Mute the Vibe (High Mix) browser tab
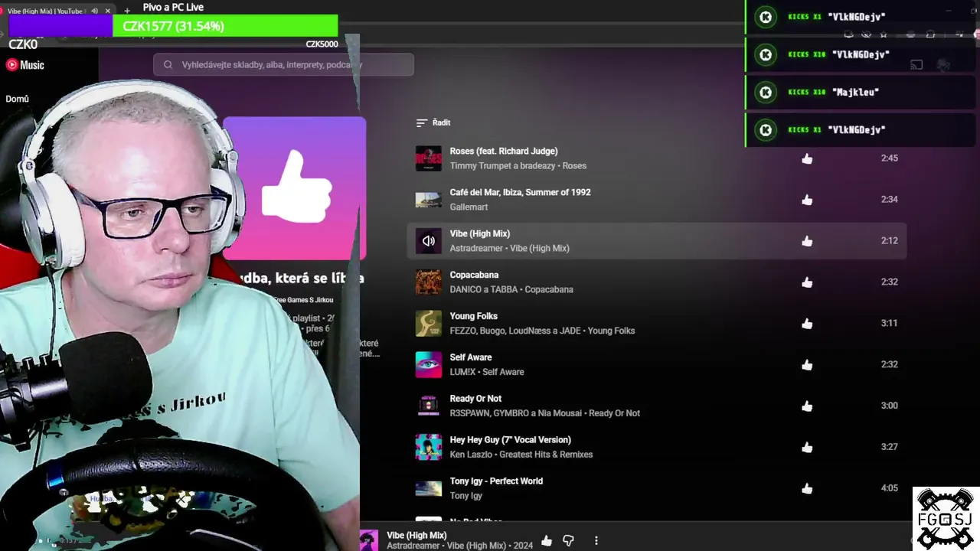This screenshot has height=551, width=980. [x=94, y=11]
